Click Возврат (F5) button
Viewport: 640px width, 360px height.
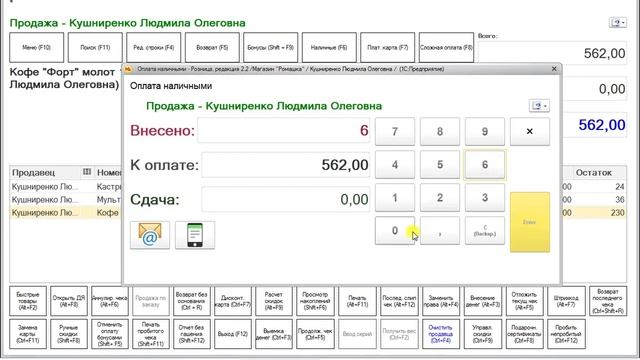coord(212,47)
